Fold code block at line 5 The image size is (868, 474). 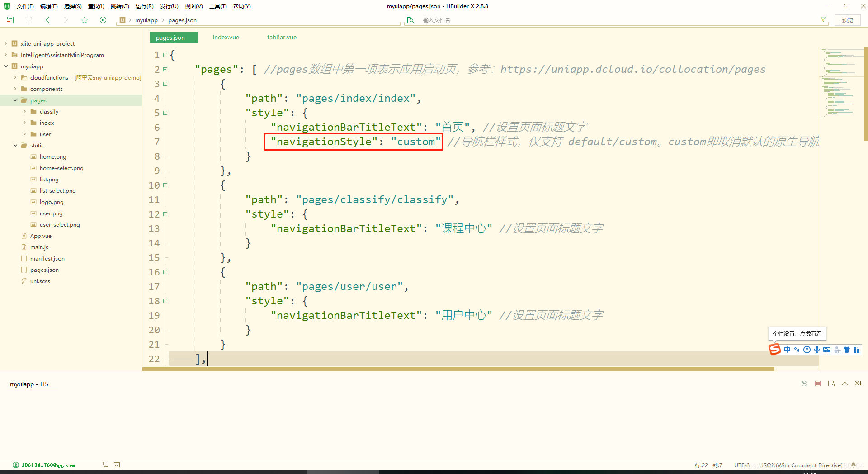pyautogui.click(x=165, y=113)
